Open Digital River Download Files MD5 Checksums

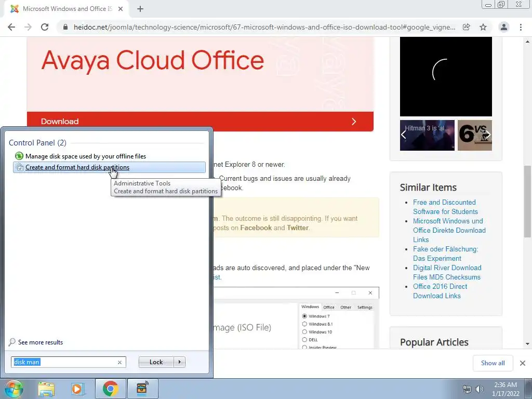pyautogui.click(x=447, y=272)
